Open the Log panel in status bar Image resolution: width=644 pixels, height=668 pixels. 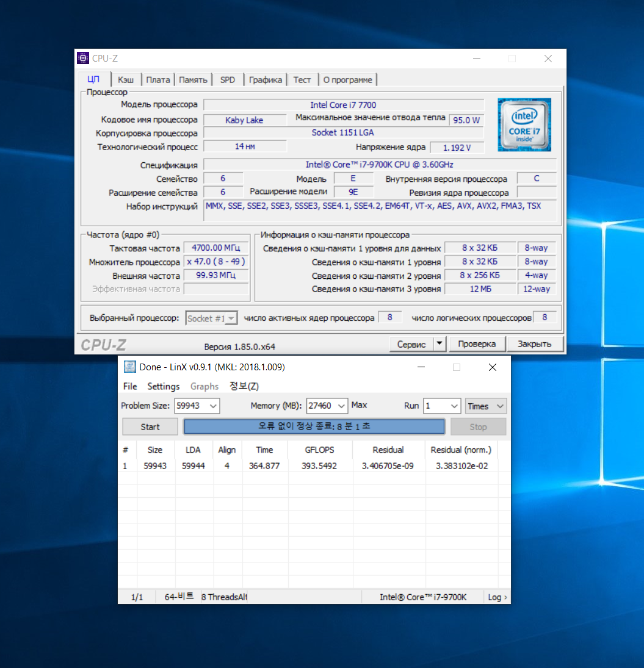497,597
